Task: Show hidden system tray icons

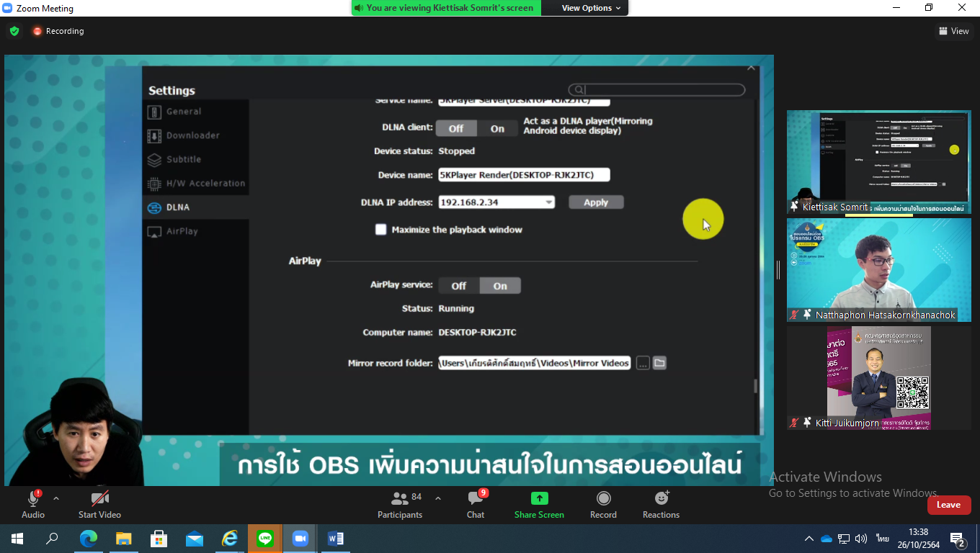Action: click(x=809, y=539)
